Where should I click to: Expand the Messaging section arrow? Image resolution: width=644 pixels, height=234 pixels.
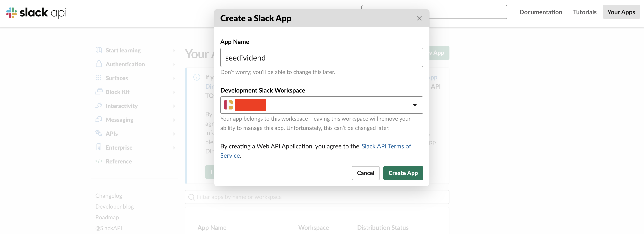174,120
